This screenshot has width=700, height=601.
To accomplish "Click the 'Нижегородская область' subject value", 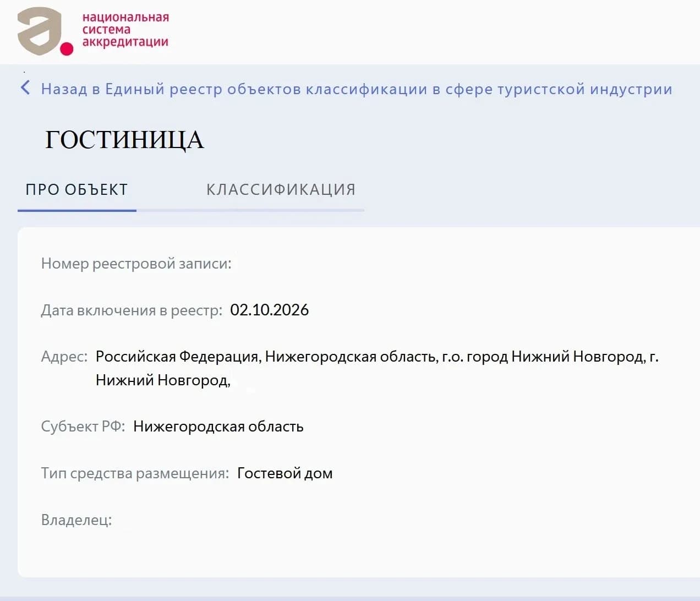I will [x=218, y=427].
